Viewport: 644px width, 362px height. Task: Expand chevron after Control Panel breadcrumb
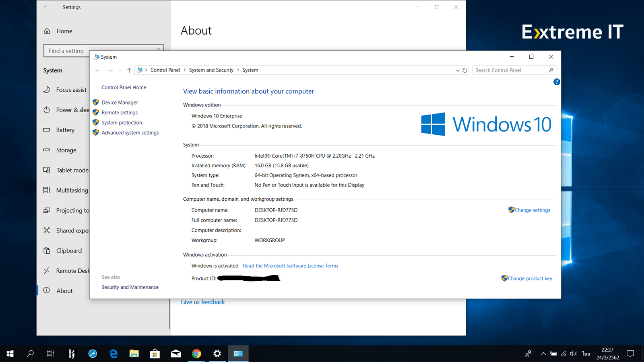click(x=184, y=70)
